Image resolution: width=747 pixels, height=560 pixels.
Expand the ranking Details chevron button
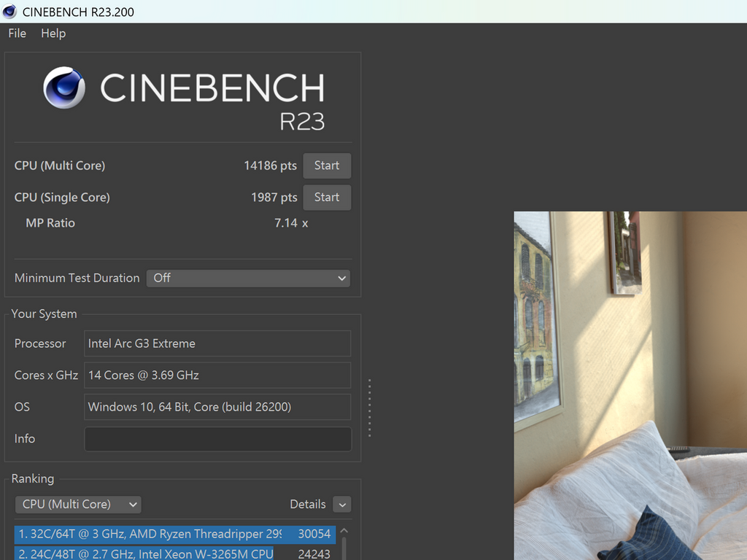click(342, 505)
